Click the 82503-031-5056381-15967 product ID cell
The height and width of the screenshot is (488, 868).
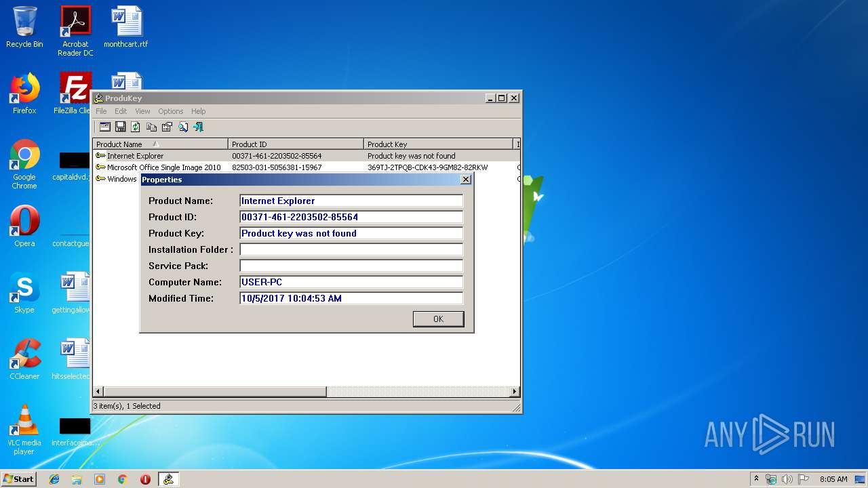[277, 167]
